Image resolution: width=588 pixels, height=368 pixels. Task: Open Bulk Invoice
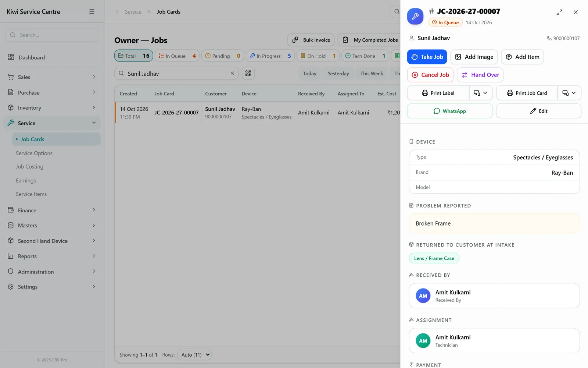tap(311, 40)
